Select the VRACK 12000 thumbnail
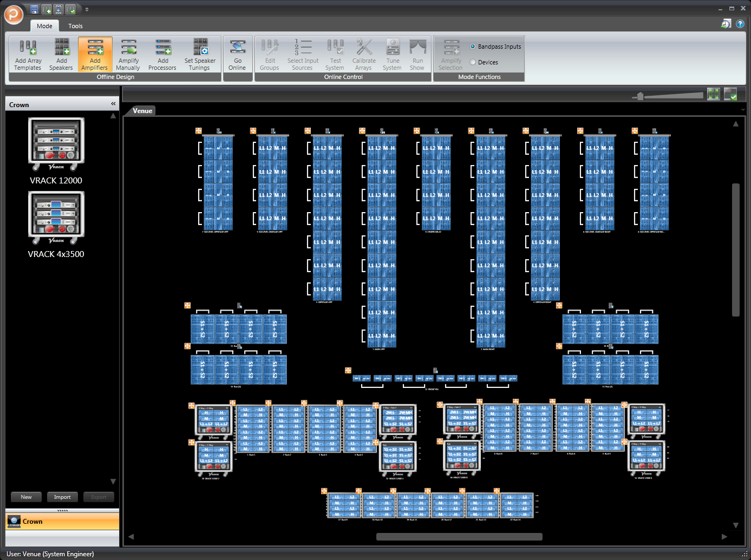Screen dimensions: 751x560 click(56, 144)
